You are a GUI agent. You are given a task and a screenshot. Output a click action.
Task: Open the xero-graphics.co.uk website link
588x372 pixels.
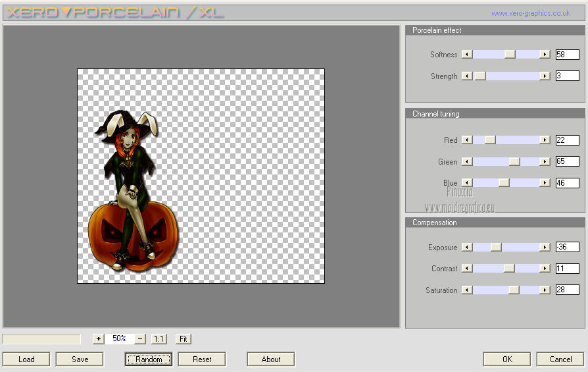click(x=530, y=13)
